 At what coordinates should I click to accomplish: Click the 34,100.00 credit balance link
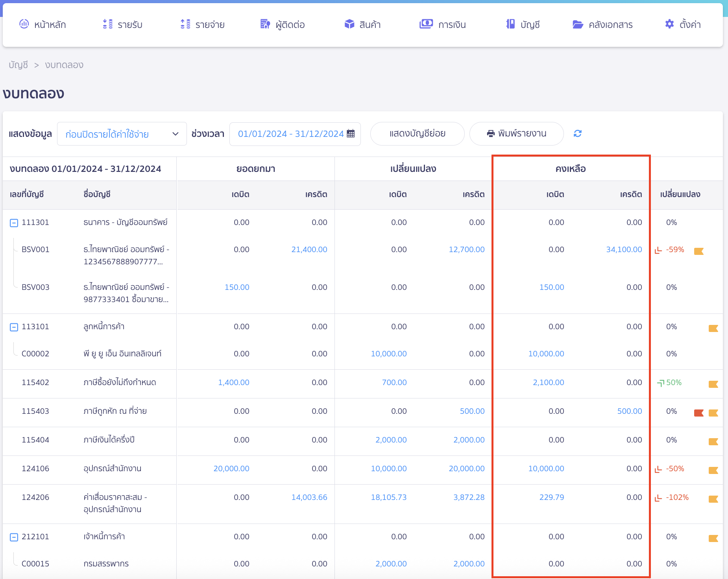tap(624, 249)
